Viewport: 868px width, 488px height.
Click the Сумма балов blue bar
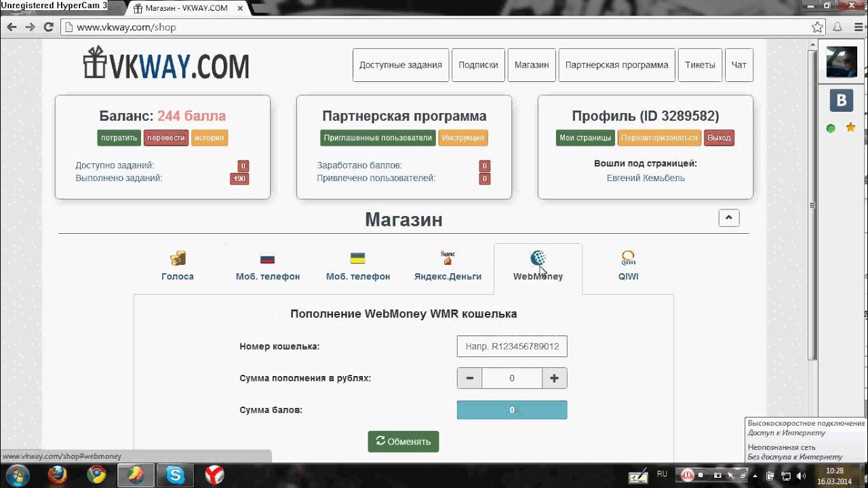[512, 410]
